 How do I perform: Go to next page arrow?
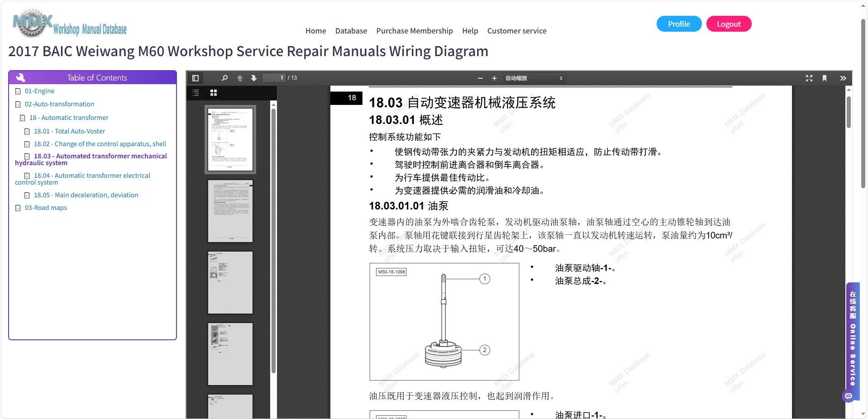click(x=254, y=78)
